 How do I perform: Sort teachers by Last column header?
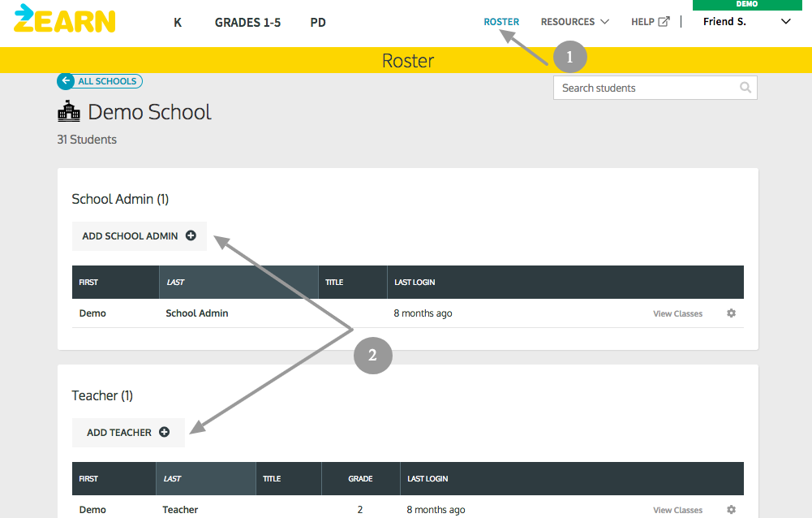click(206, 478)
